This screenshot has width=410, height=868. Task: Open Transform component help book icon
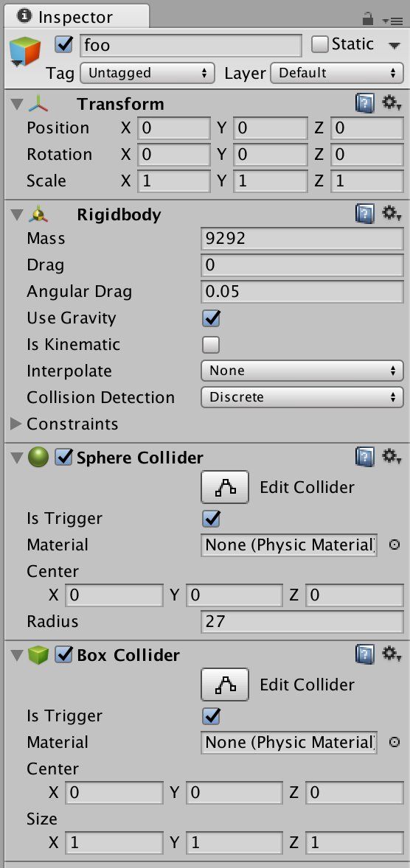click(x=364, y=103)
